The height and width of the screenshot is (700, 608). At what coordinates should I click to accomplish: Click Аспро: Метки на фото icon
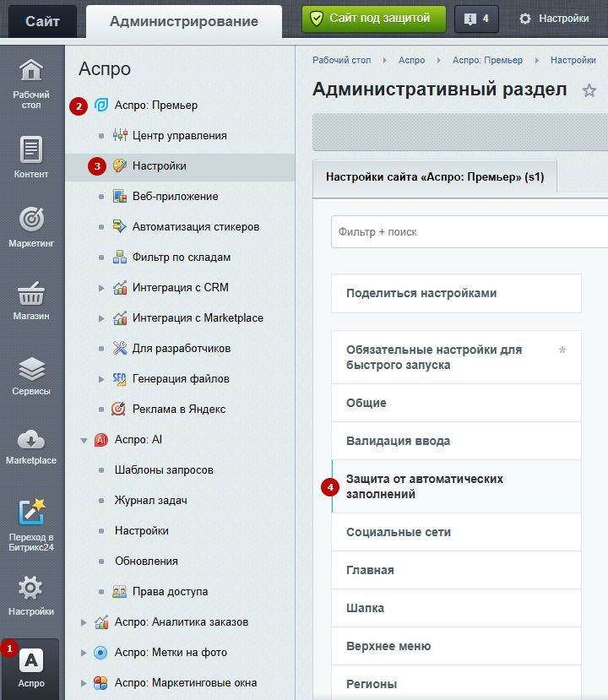click(100, 652)
